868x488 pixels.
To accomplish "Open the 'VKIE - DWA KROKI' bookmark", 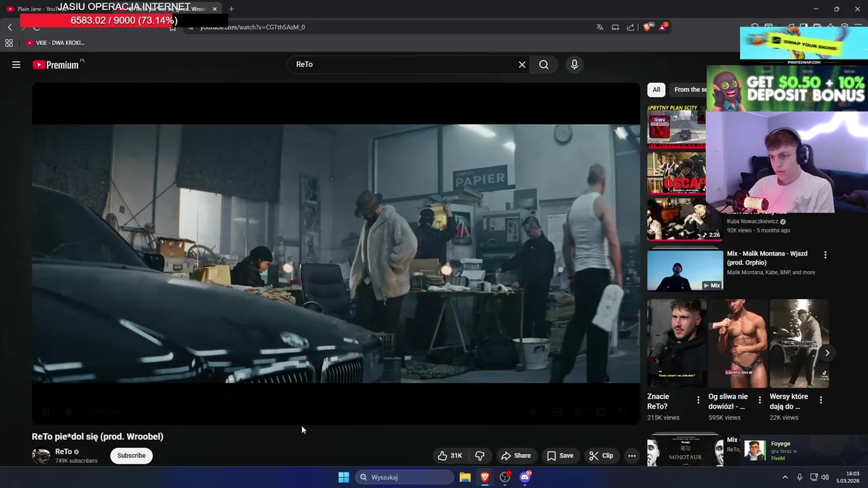I will pos(56,43).
